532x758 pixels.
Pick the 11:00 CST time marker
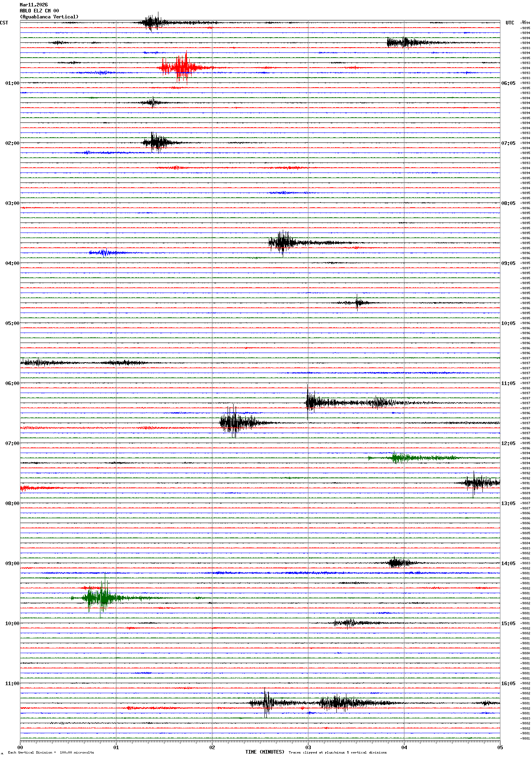(12, 684)
